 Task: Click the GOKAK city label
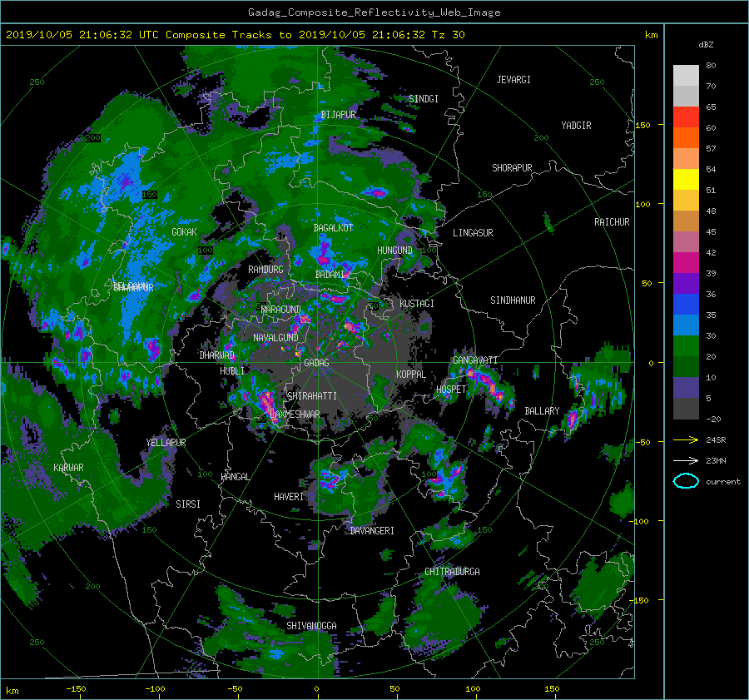pyautogui.click(x=184, y=231)
